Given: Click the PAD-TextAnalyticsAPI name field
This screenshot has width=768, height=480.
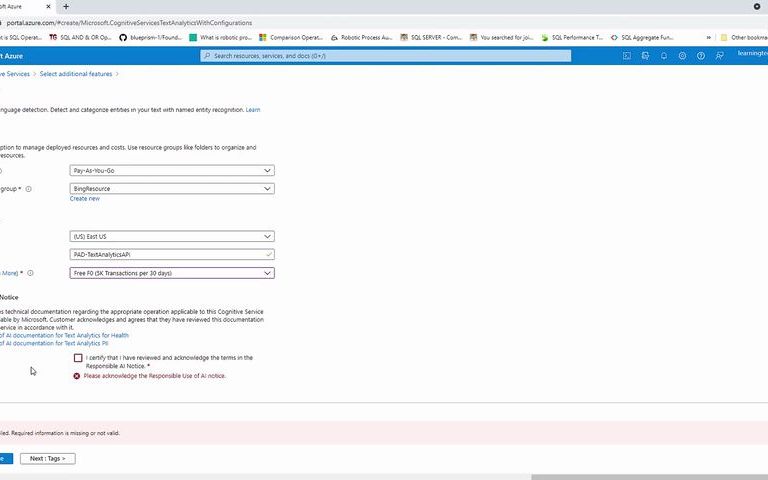Looking at the screenshot, I should click(x=172, y=255).
